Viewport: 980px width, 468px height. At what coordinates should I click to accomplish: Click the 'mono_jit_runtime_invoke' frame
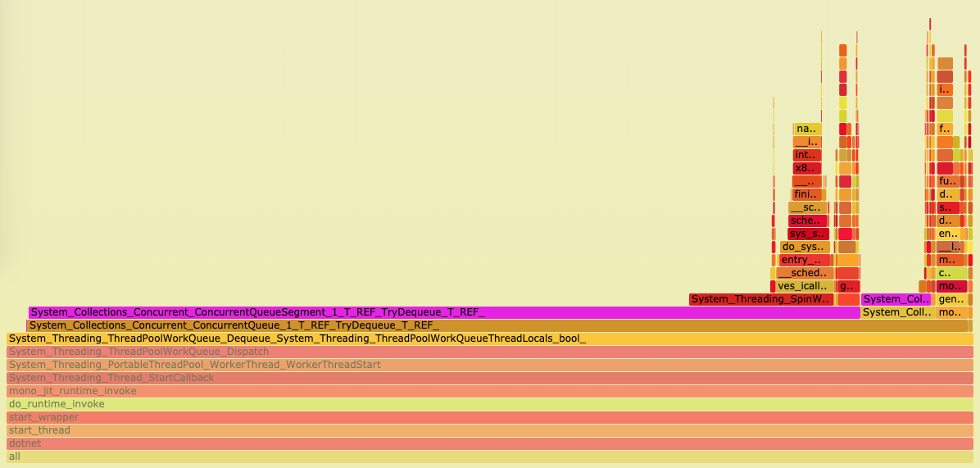pyautogui.click(x=489, y=391)
